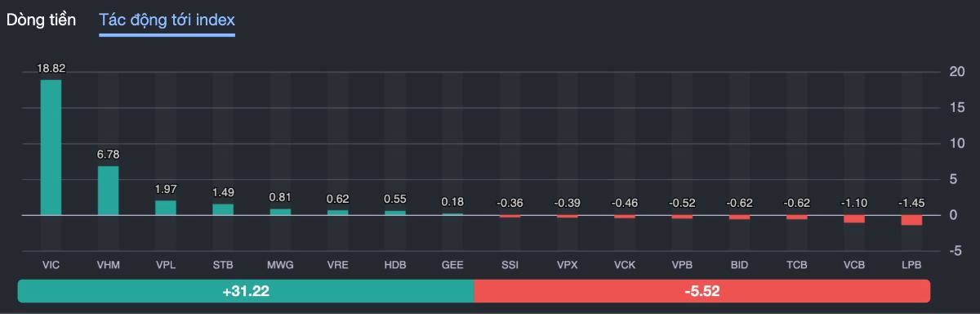980x314 pixels.
Task: Click the STB ticker label
Action: point(223,265)
